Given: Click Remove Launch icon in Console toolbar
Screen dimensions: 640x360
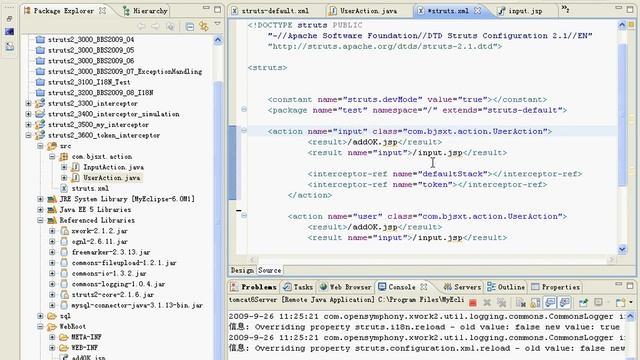Looking at the screenshot, I should [x=487, y=302].
